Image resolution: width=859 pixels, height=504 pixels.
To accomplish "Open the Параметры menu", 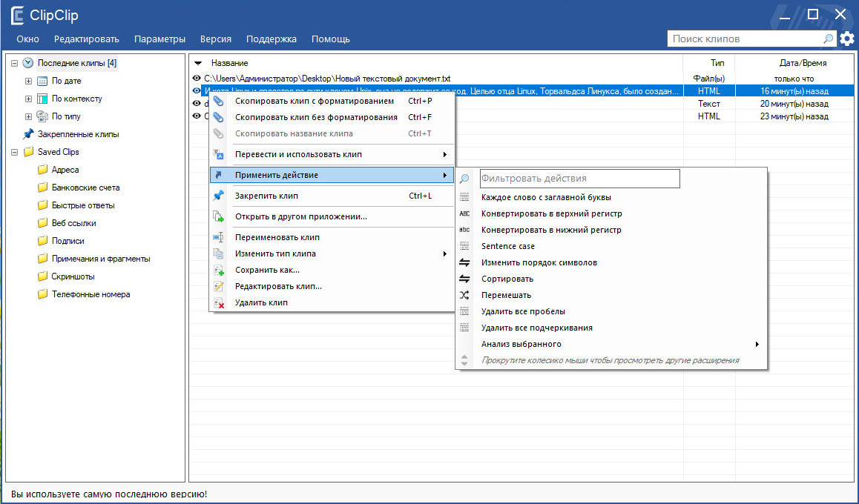I will 160,39.
